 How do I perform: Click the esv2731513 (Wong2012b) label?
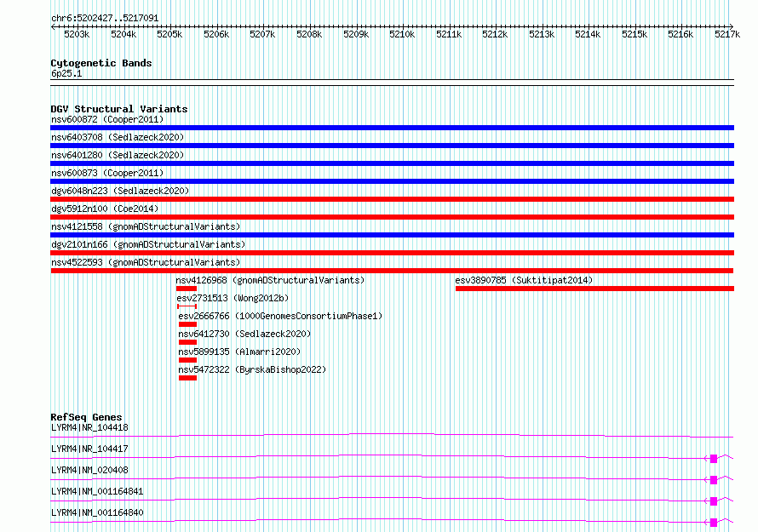[232, 298]
